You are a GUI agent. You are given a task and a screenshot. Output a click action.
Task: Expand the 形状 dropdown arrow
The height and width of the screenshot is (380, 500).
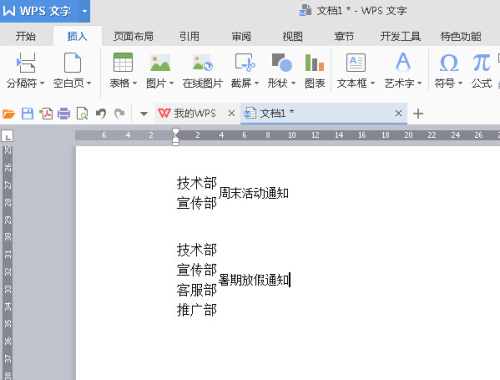293,83
